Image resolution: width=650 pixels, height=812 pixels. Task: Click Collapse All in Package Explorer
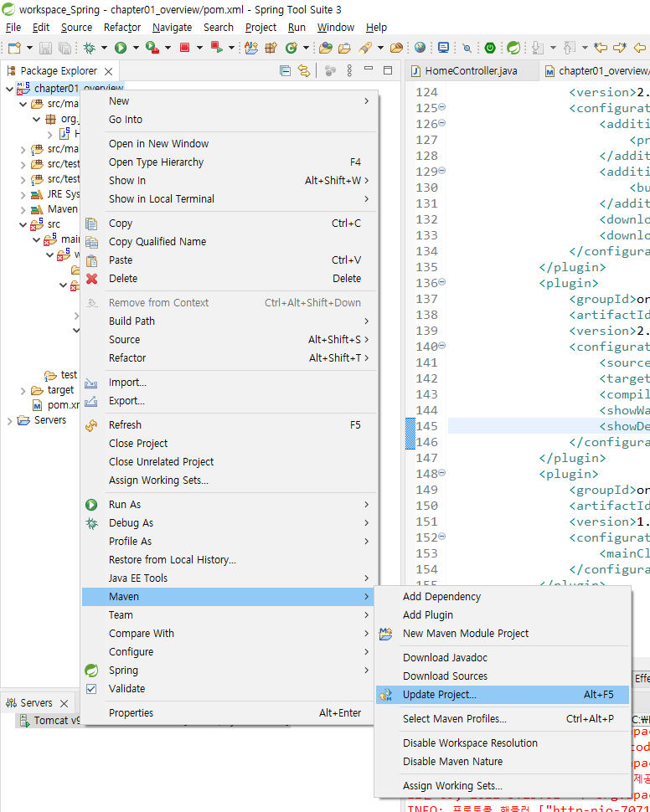(x=285, y=71)
